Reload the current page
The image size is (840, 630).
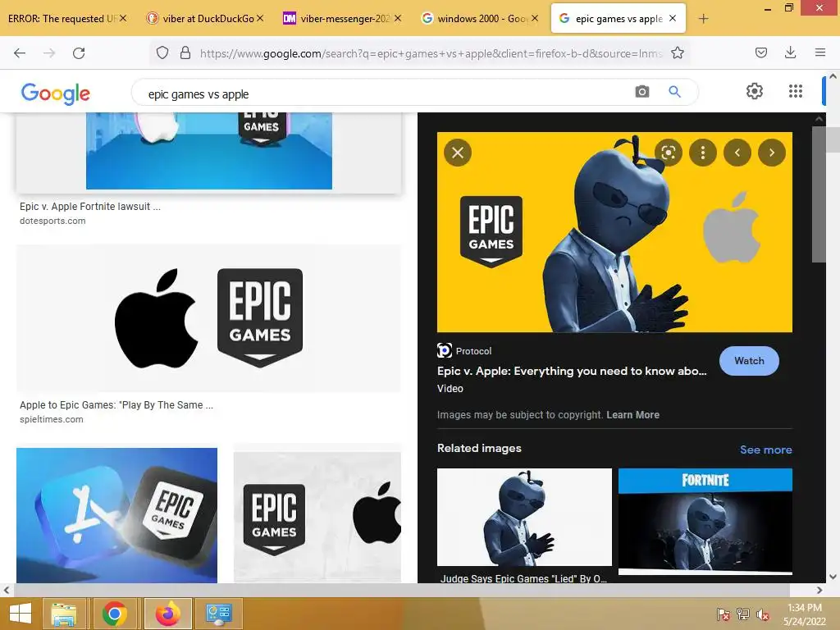[x=79, y=53]
